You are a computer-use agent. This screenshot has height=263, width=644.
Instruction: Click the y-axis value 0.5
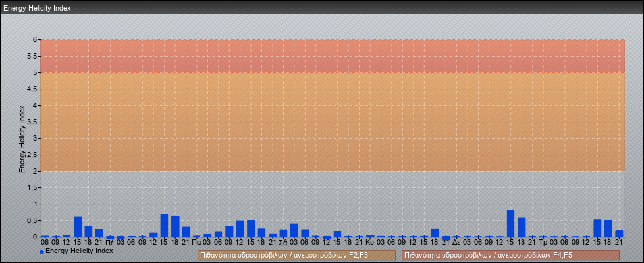[32, 220]
